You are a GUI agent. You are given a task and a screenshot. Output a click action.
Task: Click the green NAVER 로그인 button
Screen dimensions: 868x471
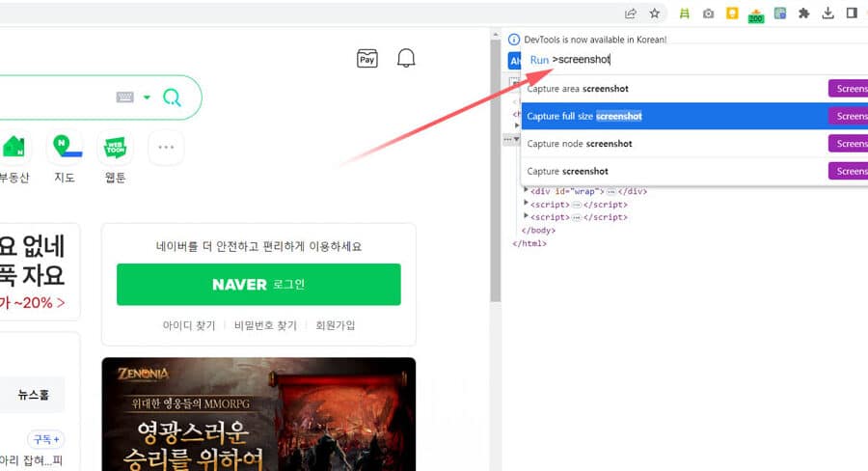[x=258, y=285]
